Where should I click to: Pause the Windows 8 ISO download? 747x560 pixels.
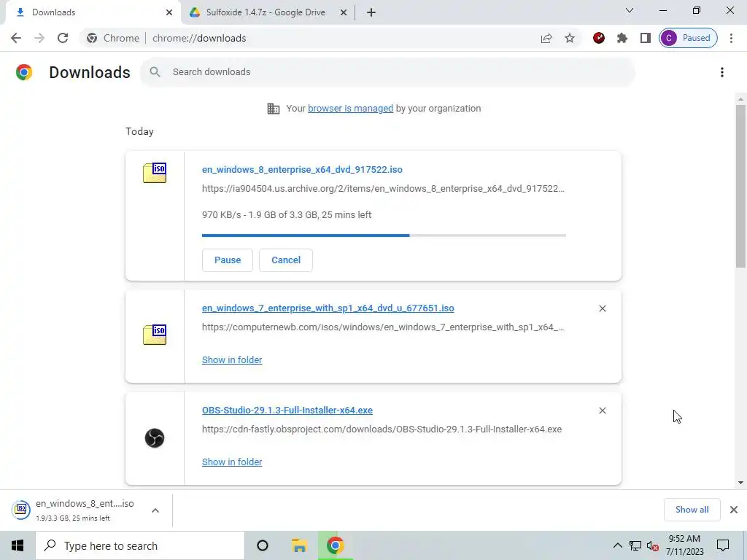pos(228,260)
